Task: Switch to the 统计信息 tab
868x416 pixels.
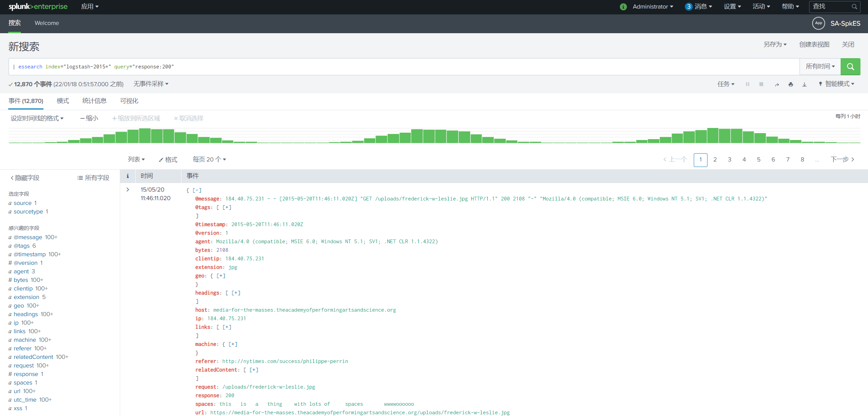Action: click(x=94, y=101)
